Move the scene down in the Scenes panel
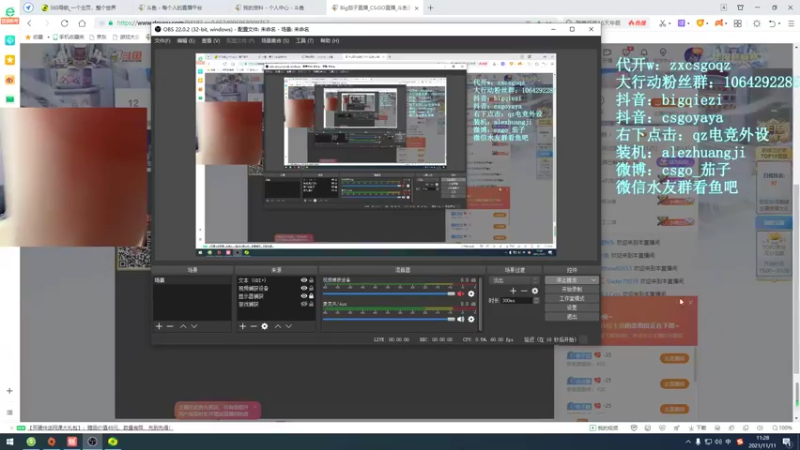The height and width of the screenshot is (450, 800). [x=194, y=327]
